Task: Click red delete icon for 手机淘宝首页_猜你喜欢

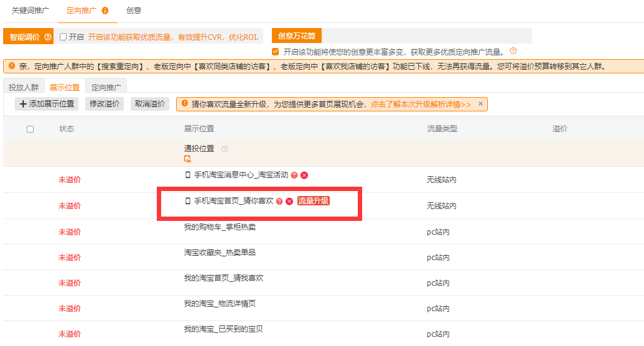Action: point(289,201)
